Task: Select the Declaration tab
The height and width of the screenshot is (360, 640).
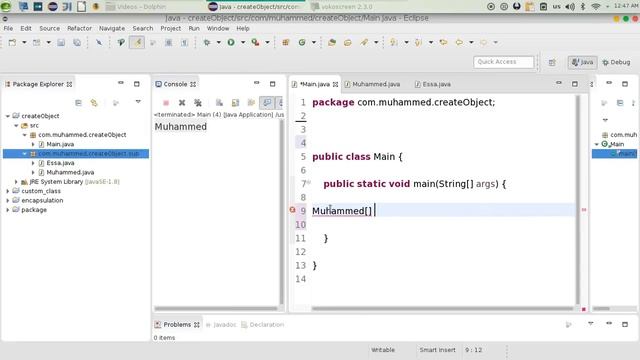Action: [262, 325]
